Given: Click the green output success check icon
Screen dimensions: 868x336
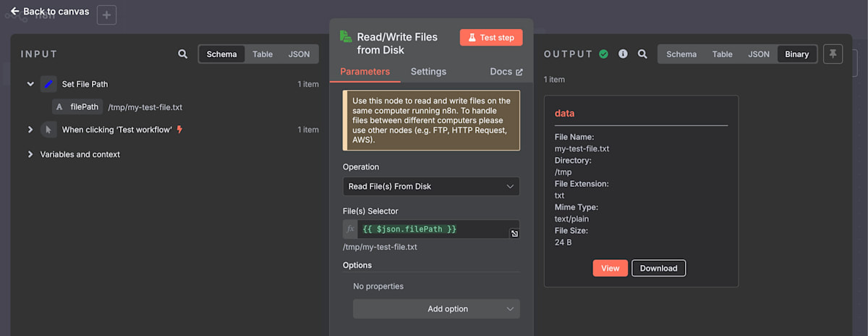Looking at the screenshot, I should point(603,54).
